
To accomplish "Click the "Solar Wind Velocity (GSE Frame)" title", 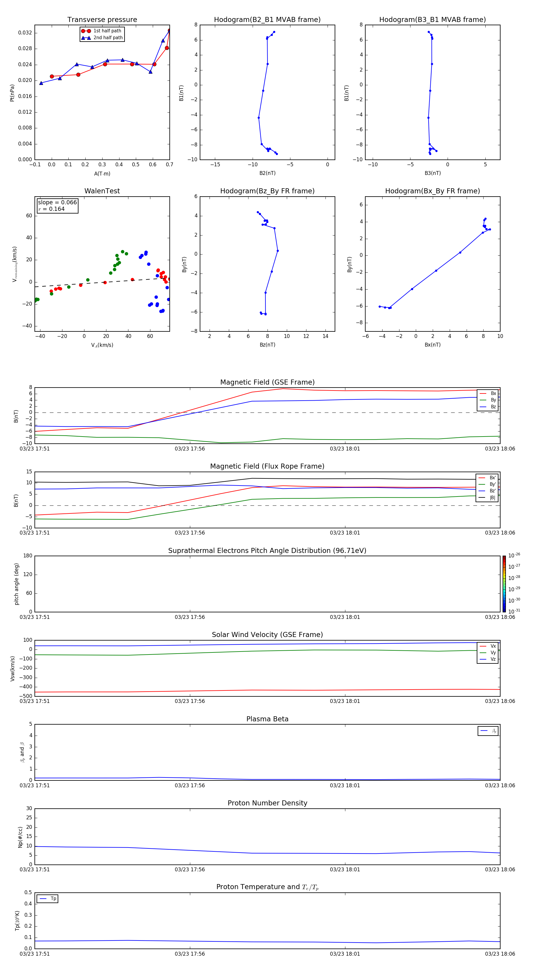I will [267, 635].
